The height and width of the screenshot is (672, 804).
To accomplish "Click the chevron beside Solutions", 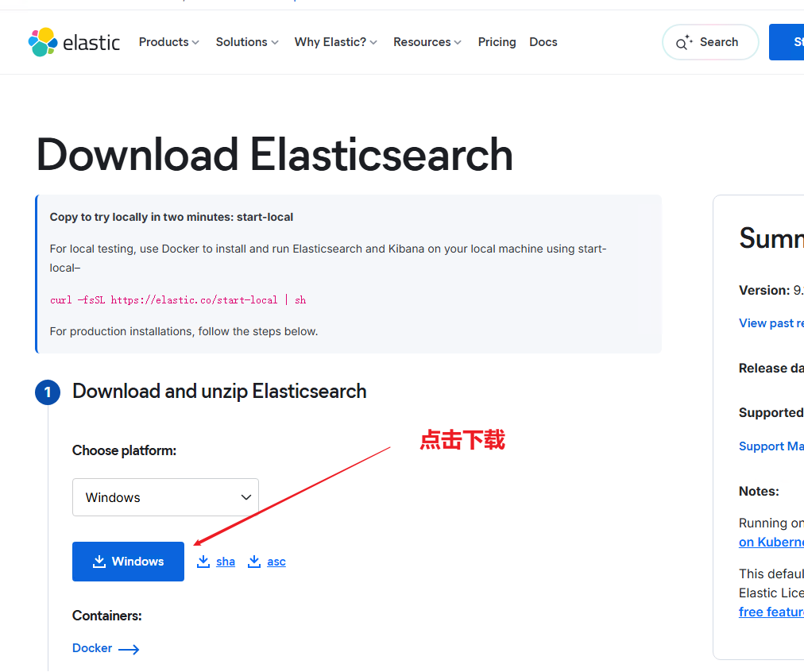I will click(275, 43).
